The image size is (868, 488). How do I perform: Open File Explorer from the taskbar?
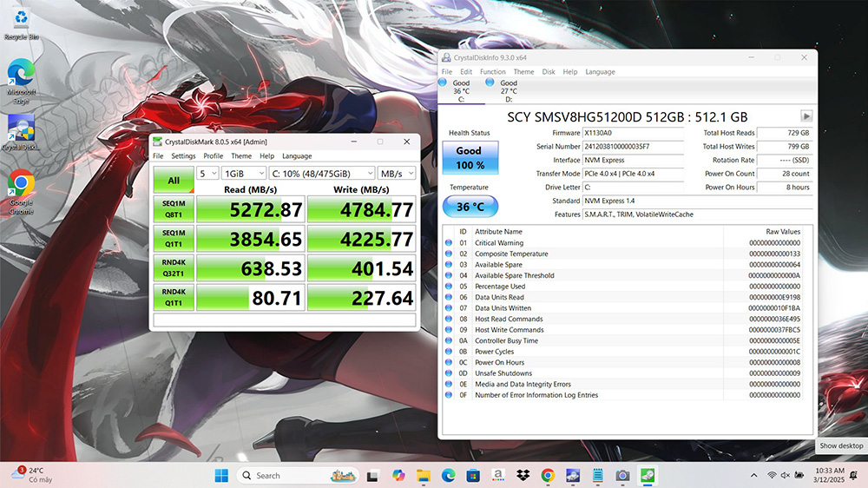424,475
